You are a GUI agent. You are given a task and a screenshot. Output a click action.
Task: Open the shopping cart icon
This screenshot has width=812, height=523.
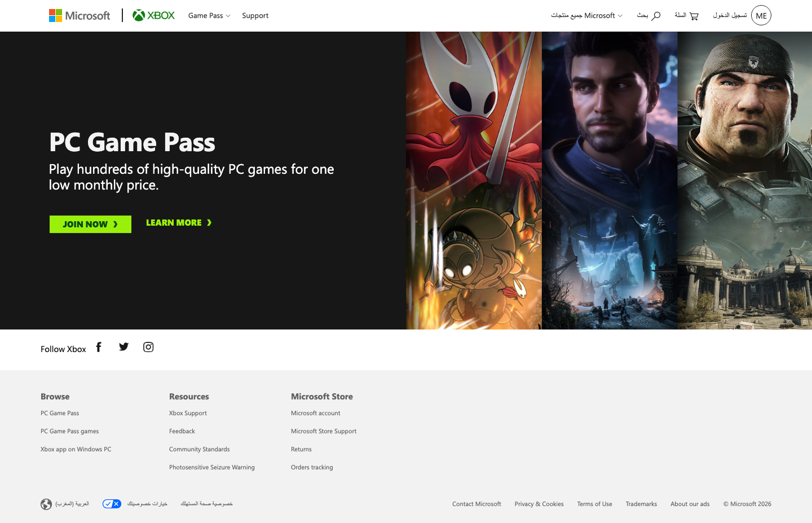(x=694, y=16)
